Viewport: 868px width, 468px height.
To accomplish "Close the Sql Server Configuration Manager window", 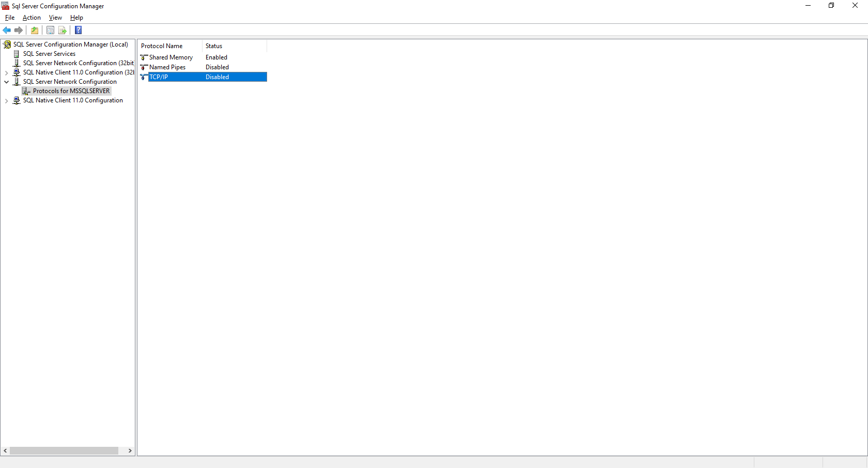I will (855, 6).
